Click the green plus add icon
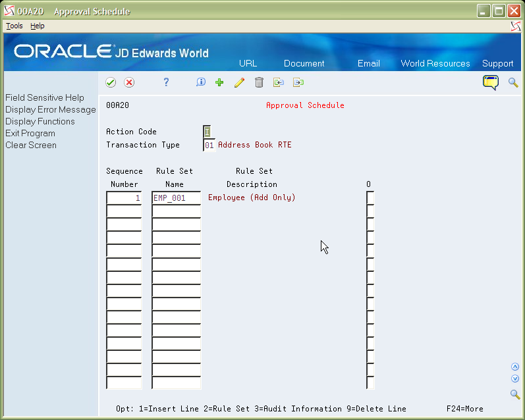The height and width of the screenshot is (420, 525). tap(219, 82)
